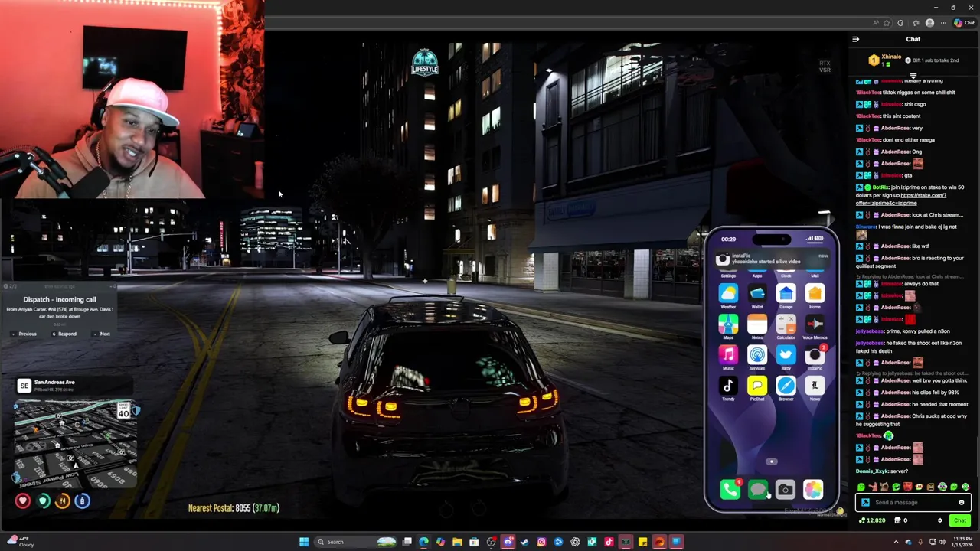The width and height of the screenshot is (980, 551).
Task: Open the Windows Start menu
Action: tap(304, 542)
